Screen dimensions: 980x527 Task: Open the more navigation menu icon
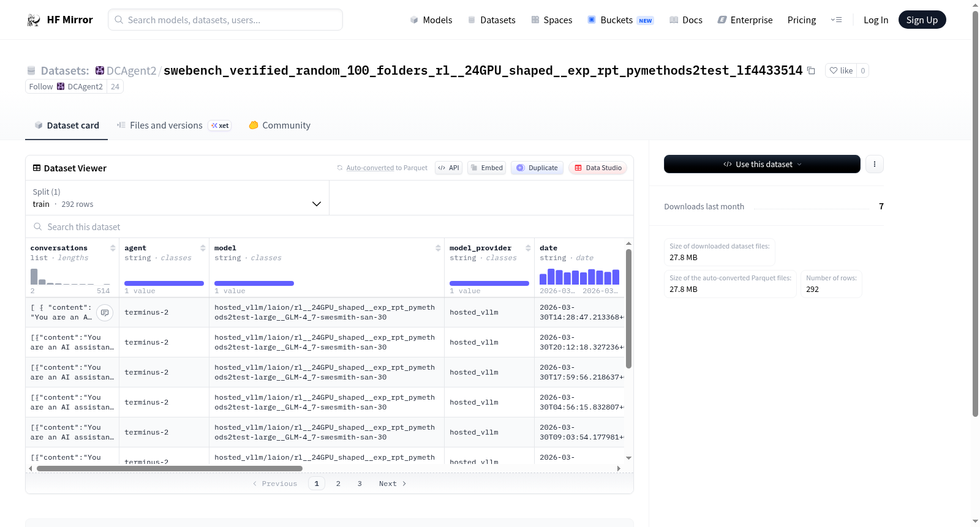point(836,20)
